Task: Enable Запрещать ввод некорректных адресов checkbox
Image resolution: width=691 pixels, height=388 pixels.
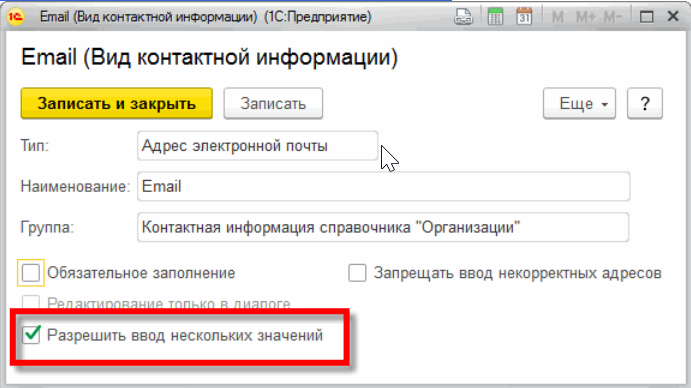Action: click(357, 273)
